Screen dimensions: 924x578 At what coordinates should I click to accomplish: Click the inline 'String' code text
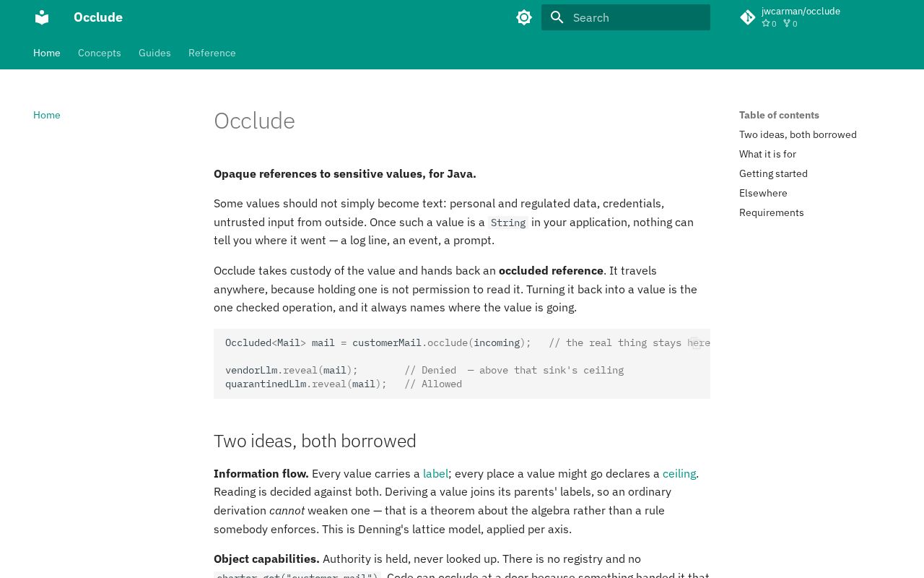click(508, 223)
